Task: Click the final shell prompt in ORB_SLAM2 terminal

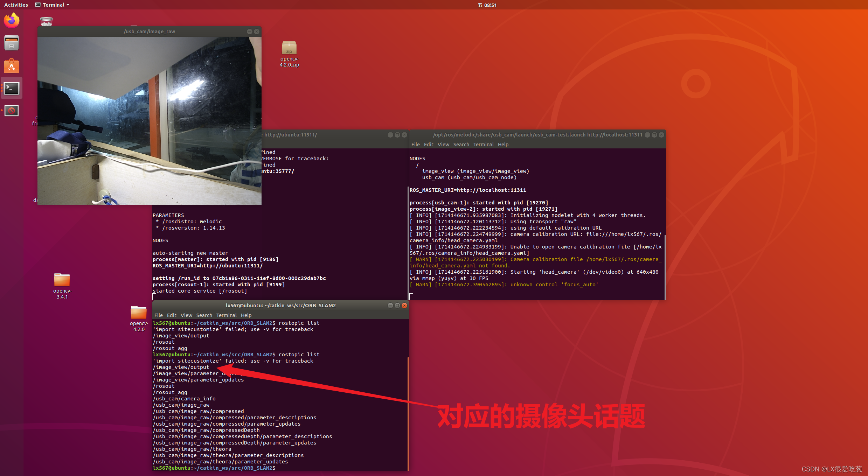Action: click(214, 468)
